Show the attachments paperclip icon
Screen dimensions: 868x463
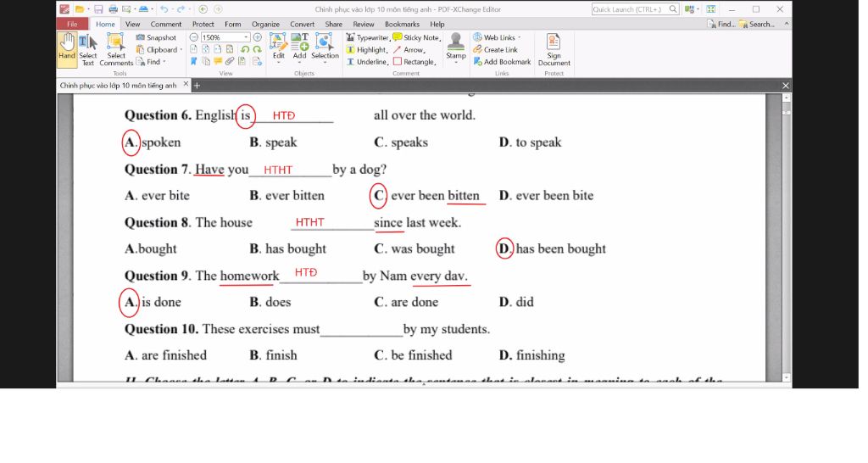tap(230, 61)
